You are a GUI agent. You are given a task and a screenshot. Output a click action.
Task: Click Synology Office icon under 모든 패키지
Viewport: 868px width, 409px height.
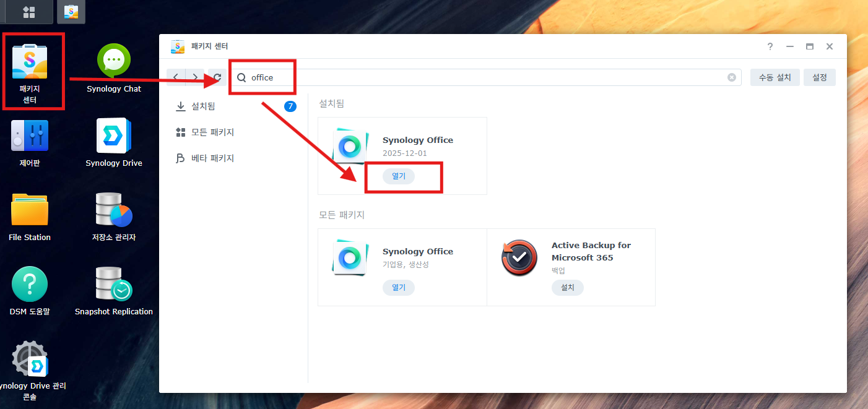click(x=350, y=259)
